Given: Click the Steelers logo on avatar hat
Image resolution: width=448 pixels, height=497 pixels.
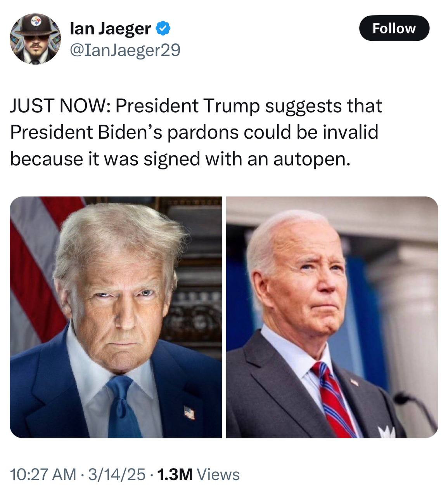Looking at the screenshot, I should [x=36, y=22].
